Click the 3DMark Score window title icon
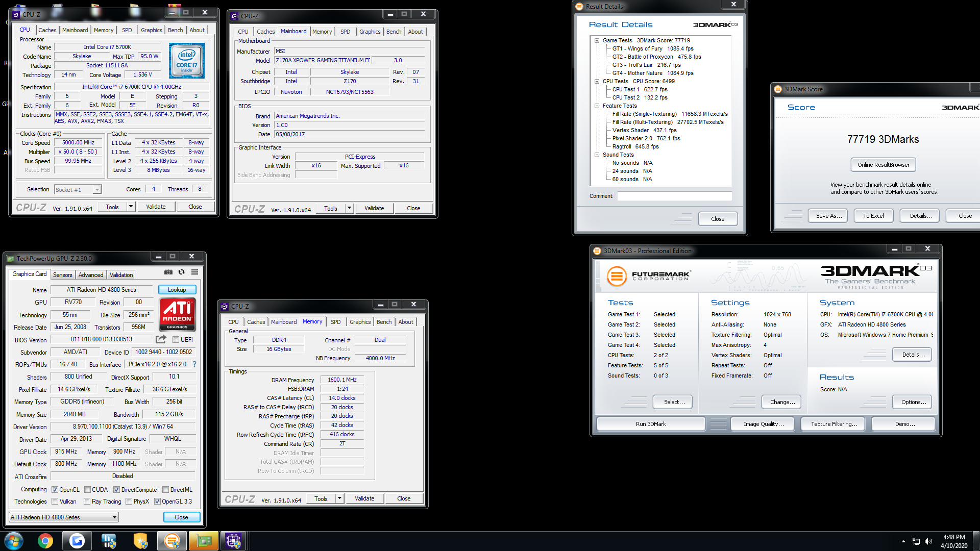 (x=778, y=89)
